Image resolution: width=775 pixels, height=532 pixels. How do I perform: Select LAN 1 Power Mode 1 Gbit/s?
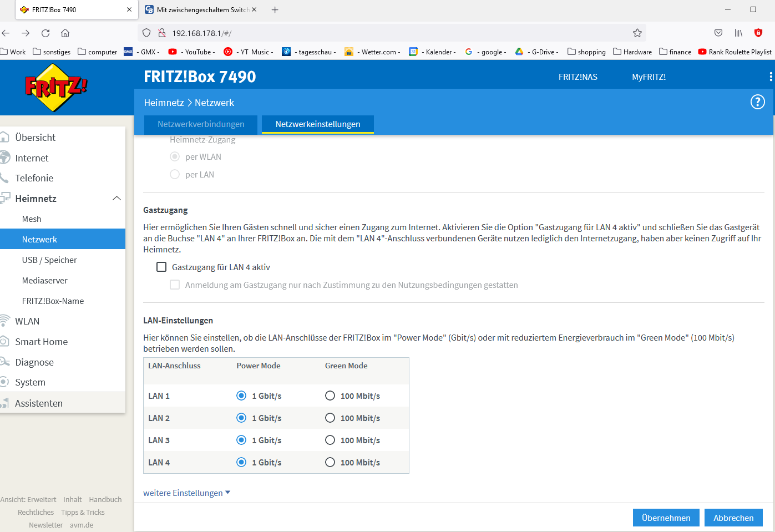pos(241,396)
